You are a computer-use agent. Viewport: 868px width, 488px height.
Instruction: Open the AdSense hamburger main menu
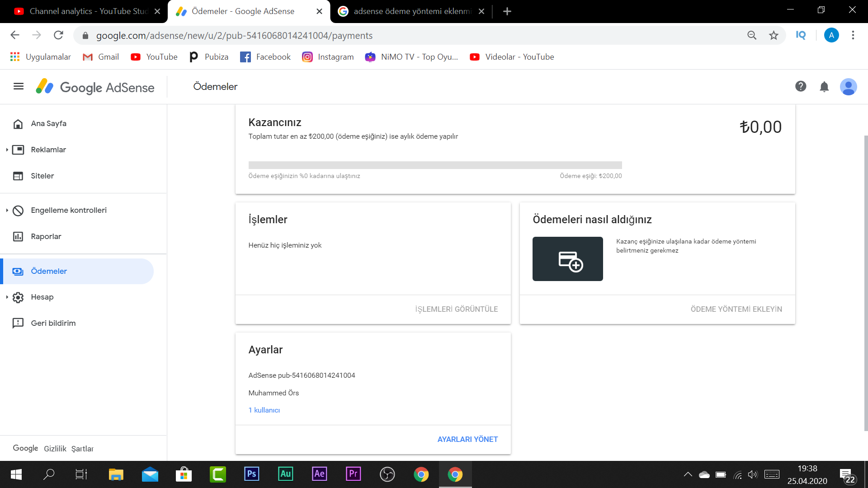(x=19, y=86)
